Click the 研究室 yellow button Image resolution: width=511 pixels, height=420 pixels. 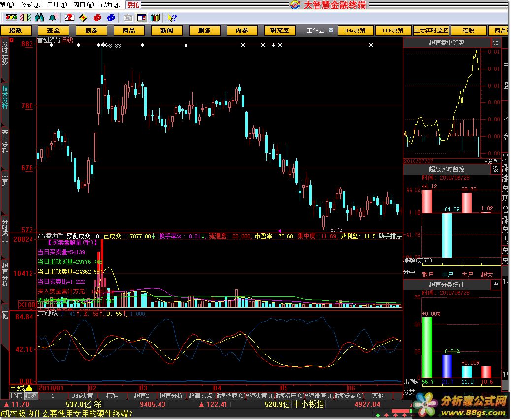point(280,31)
